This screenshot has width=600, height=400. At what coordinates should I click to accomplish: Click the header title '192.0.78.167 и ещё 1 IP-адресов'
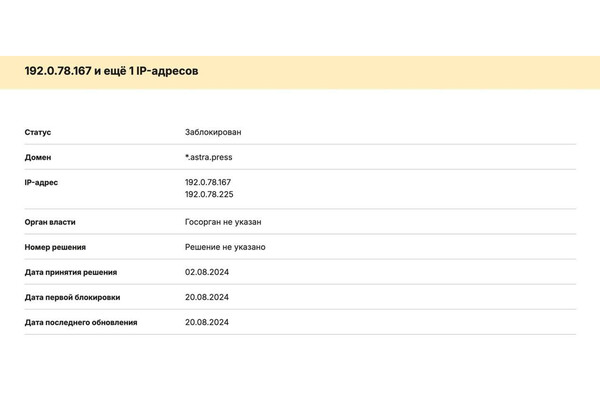click(111, 71)
